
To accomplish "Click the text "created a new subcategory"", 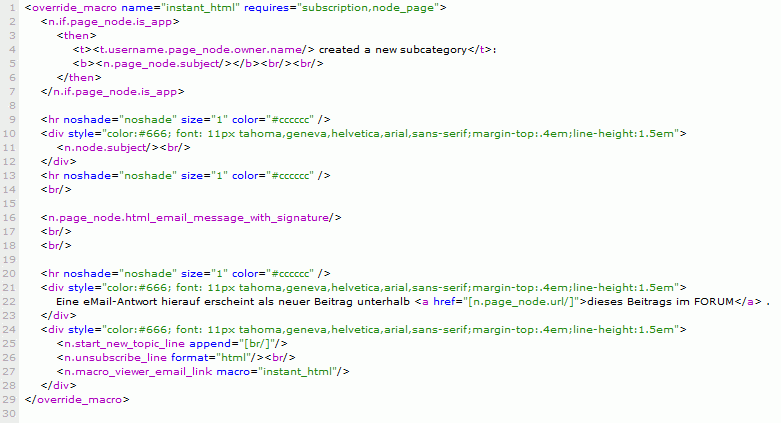I will (395, 49).
